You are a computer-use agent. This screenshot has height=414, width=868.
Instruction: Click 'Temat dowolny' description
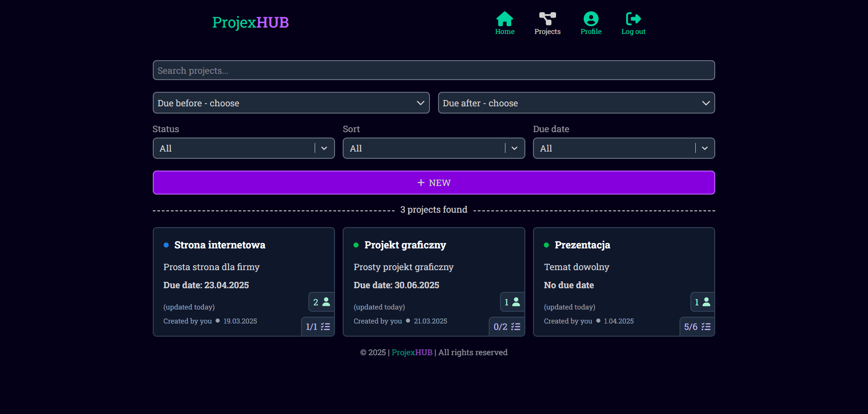coord(576,267)
